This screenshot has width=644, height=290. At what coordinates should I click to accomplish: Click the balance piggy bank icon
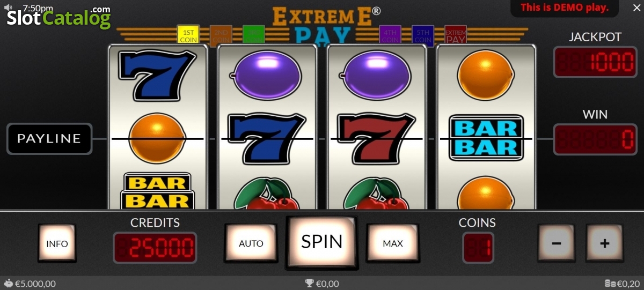point(8,284)
